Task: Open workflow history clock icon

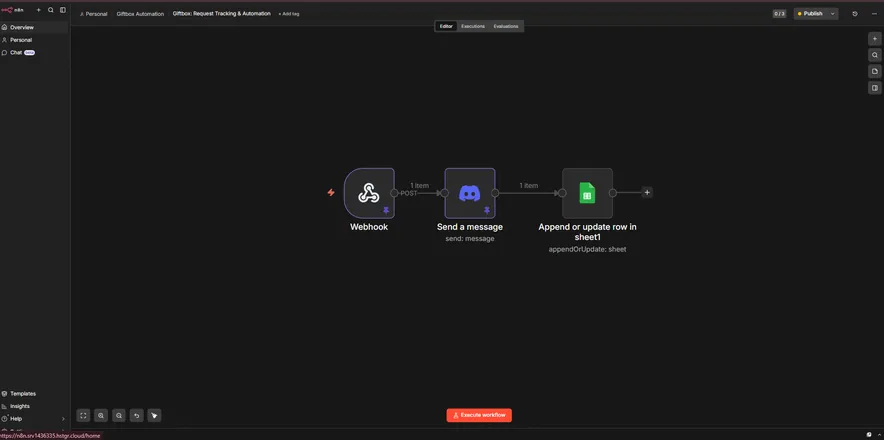Action: pos(855,14)
